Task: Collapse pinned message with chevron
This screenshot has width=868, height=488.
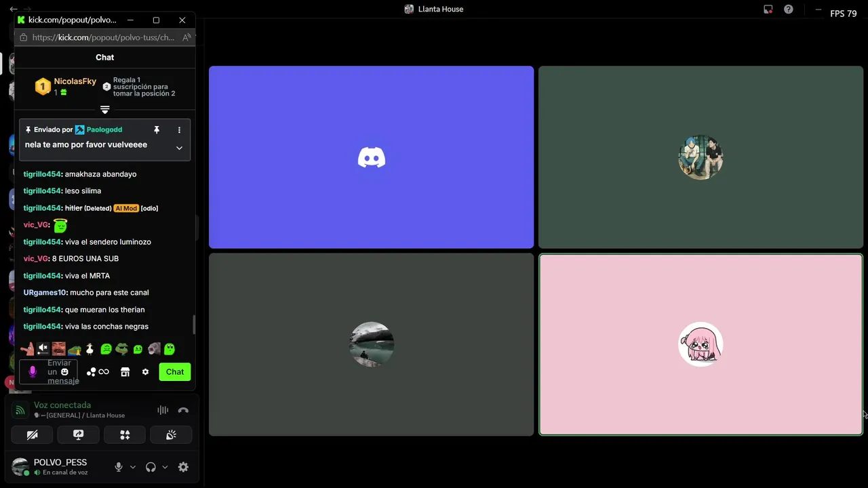Action: coord(179,148)
